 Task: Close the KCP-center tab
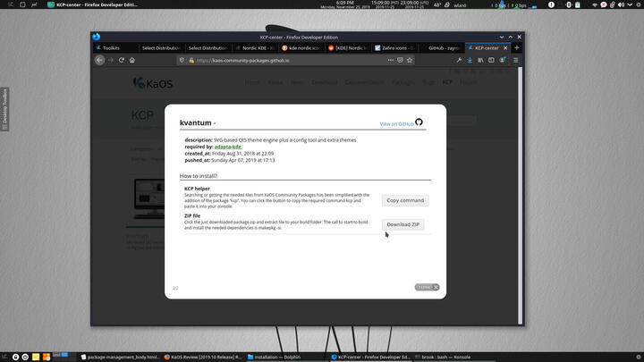tap(505, 48)
